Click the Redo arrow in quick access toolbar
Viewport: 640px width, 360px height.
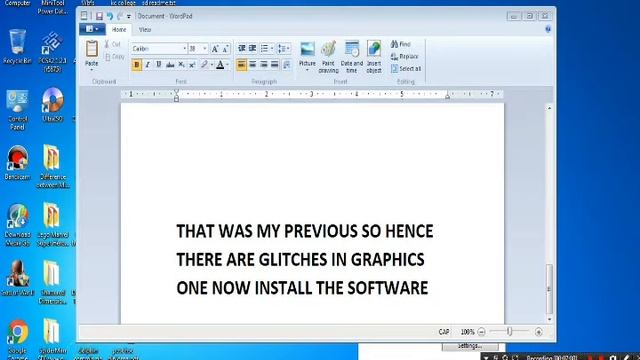[120, 16]
